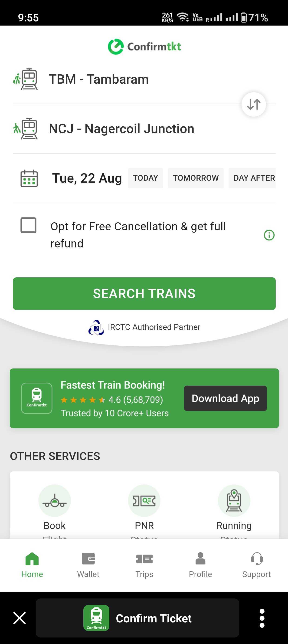Enable the Free Cancellation checkbox
Viewport: 288px width, 644px height.
pyautogui.click(x=29, y=225)
